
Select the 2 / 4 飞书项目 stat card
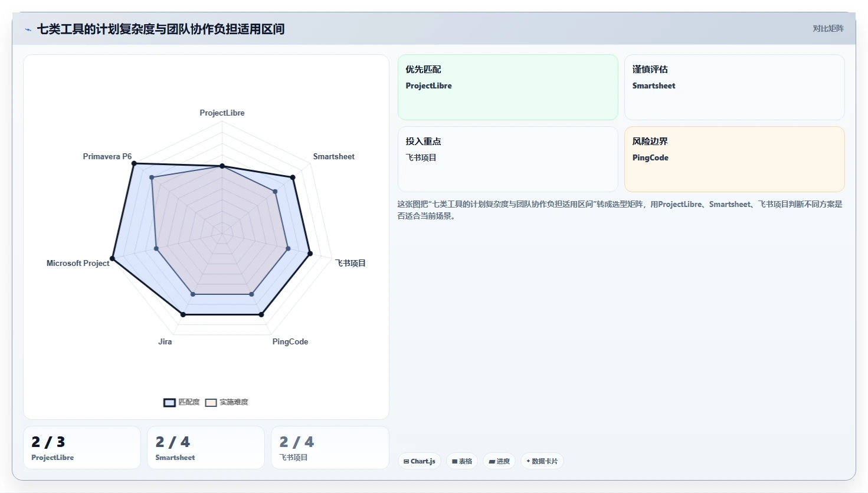(330, 448)
